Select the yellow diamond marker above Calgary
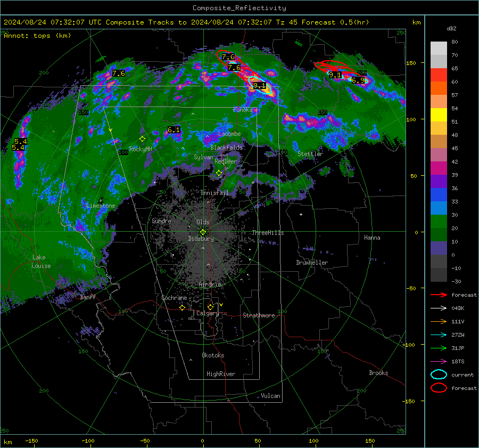Viewport: 479px width, 448px height. pos(210,307)
